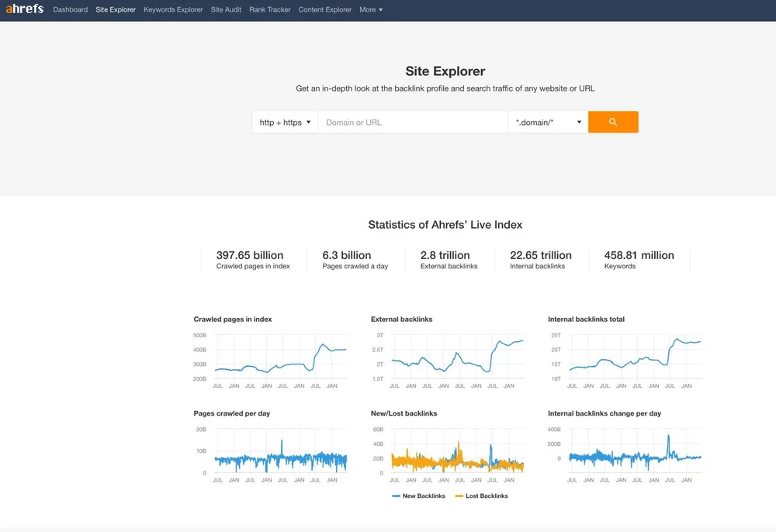Focus the Domain or URL field

coord(414,122)
